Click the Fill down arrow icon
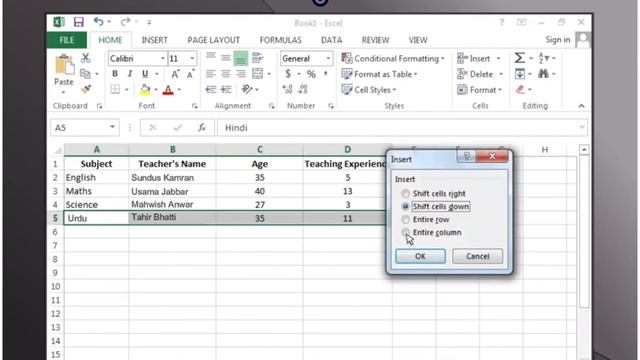Image resolution: width=640 pixels, height=360 pixels. (x=520, y=74)
